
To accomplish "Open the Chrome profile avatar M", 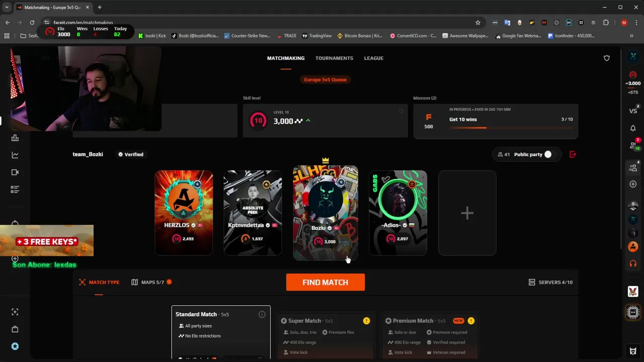I will [x=624, y=23].
